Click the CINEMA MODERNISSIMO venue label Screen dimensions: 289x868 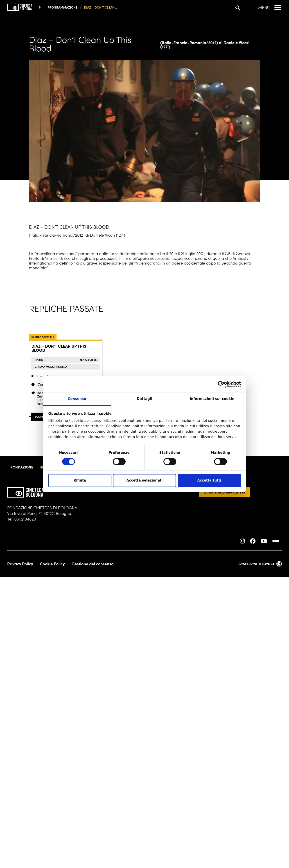coord(51,367)
